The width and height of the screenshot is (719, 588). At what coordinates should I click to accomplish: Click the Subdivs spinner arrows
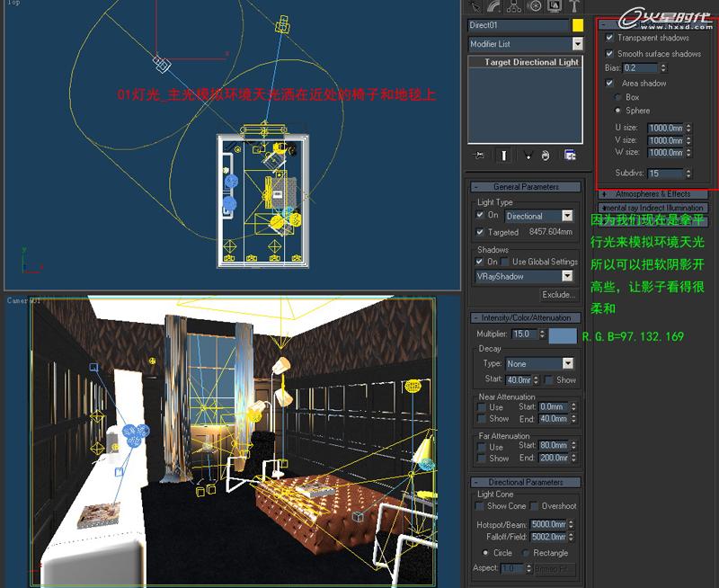pos(688,174)
